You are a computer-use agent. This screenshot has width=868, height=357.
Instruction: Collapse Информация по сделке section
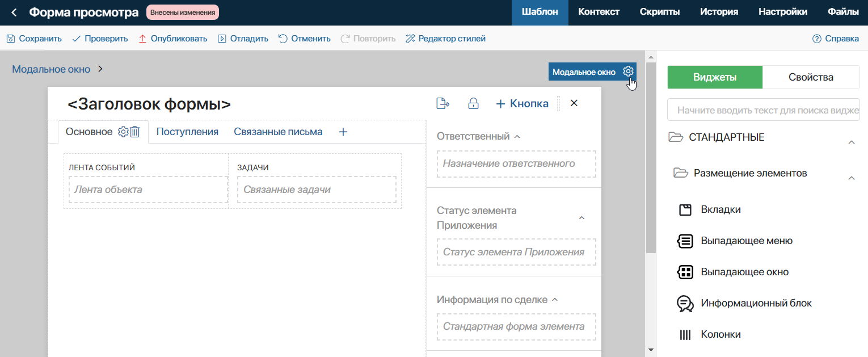pos(555,300)
